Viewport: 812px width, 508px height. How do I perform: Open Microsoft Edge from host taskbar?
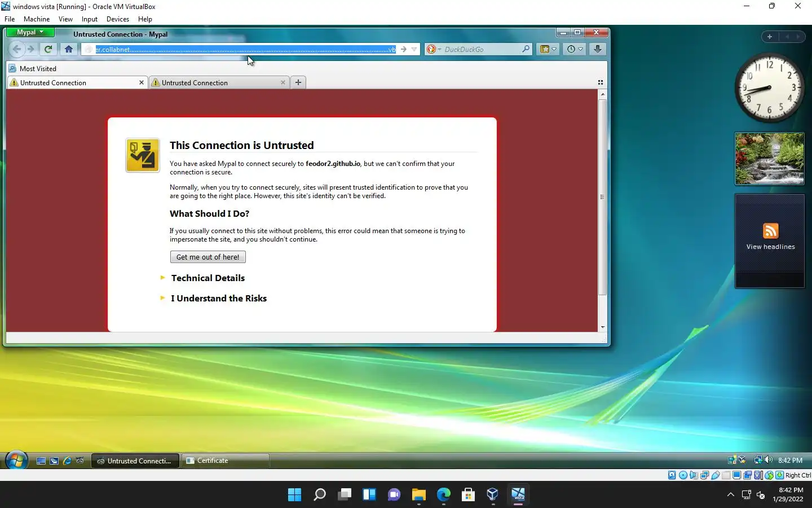[x=443, y=495]
